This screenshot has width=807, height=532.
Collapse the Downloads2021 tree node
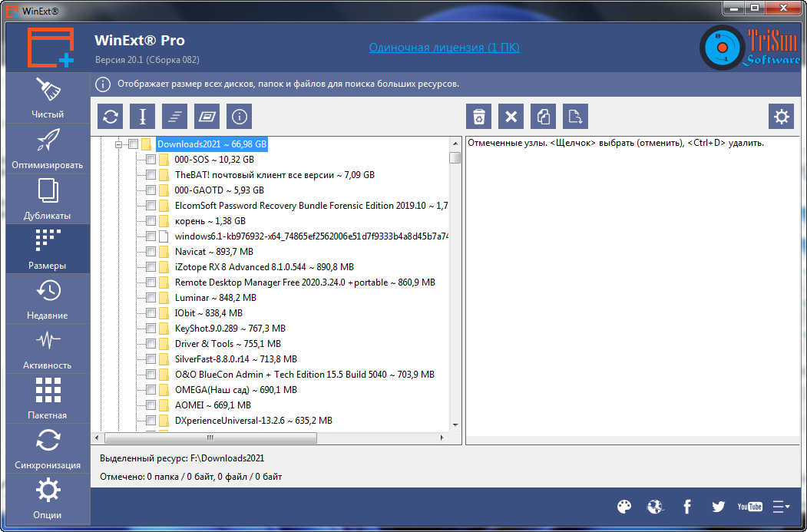[118, 144]
